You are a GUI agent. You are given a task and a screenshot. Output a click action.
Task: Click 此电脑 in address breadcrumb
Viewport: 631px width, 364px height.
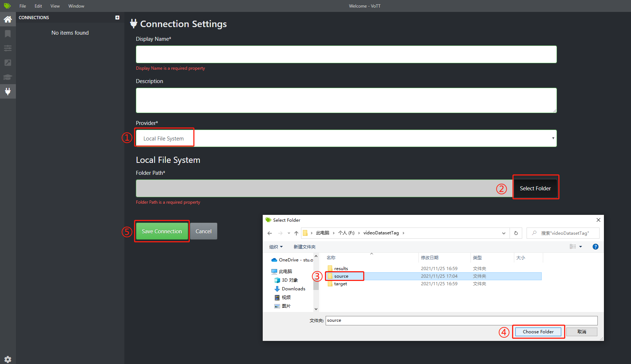pos(322,233)
